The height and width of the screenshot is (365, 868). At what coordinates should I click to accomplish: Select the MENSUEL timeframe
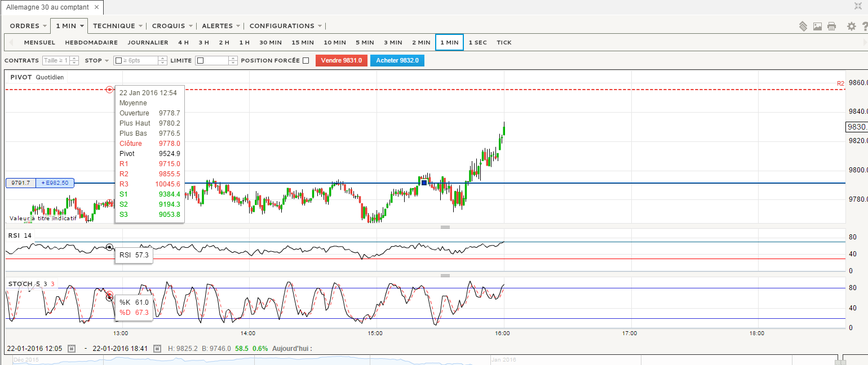(x=39, y=42)
